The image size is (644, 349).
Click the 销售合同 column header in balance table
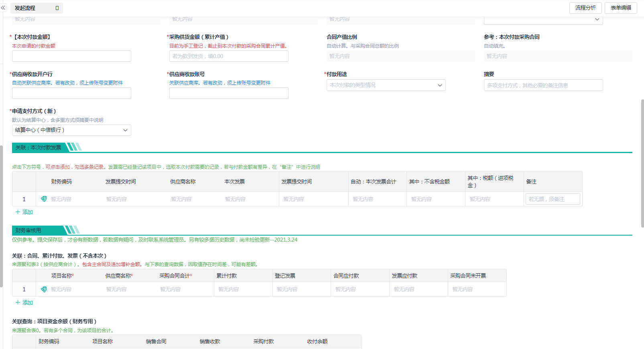coord(156,341)
